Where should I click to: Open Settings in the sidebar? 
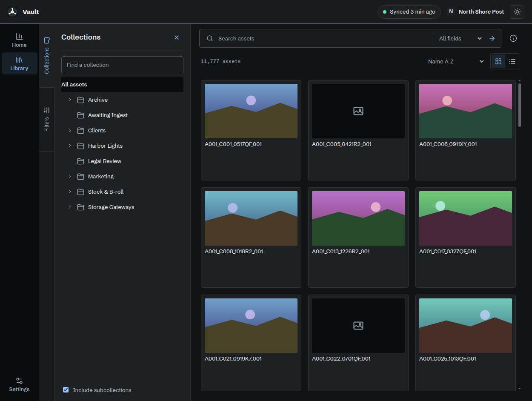click(19, 385)
